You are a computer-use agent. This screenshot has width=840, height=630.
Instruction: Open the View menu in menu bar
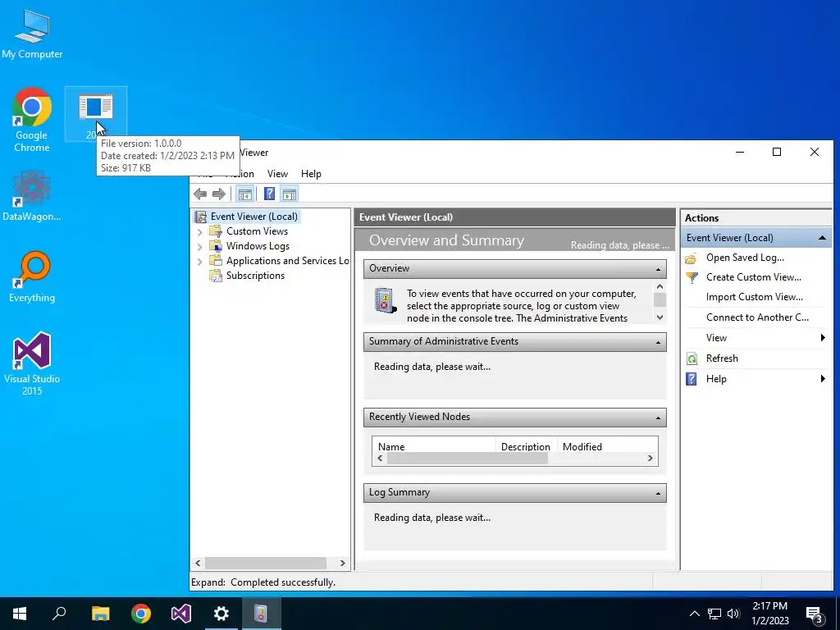tap(277, 174)
